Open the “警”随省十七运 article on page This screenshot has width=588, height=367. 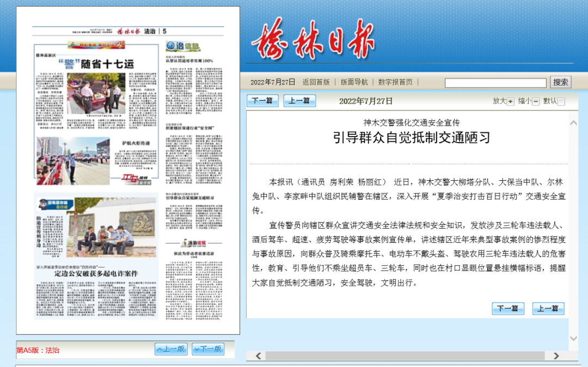(x=96, y=64)
